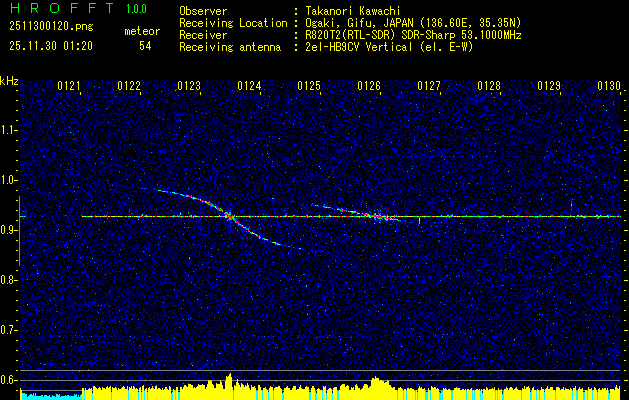Screen dimensions: 629x400
Task: Click frequency label 0.9
Action: (8, 230)
